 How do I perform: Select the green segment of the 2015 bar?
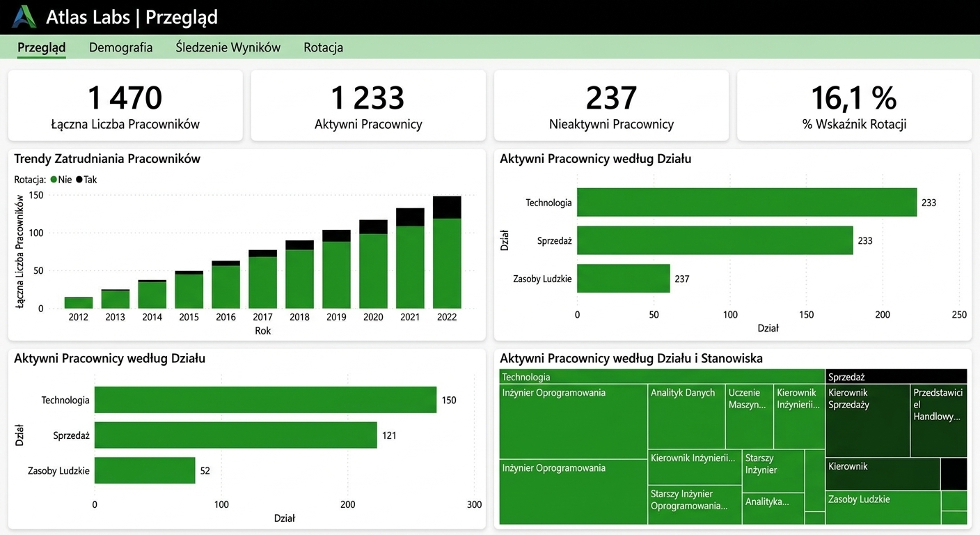tap(189, 291)
